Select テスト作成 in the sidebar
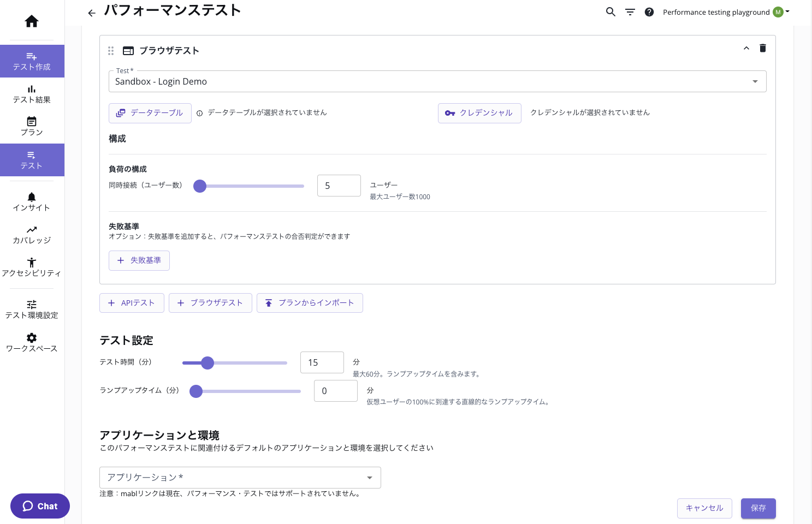812x524 pixels. coord(32,61)
